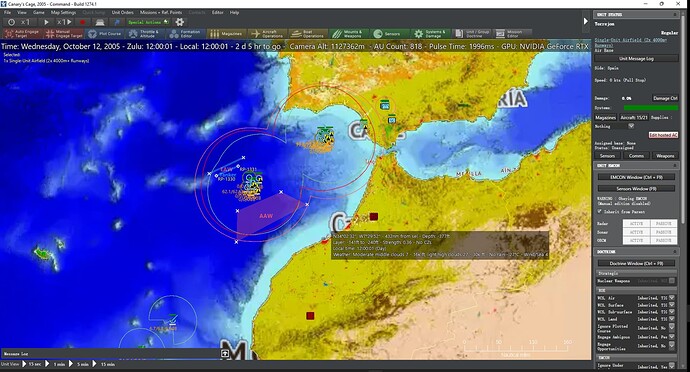Click Edit hosted AC button
Viewport: 690px width, 372px height.
(663, 135)
